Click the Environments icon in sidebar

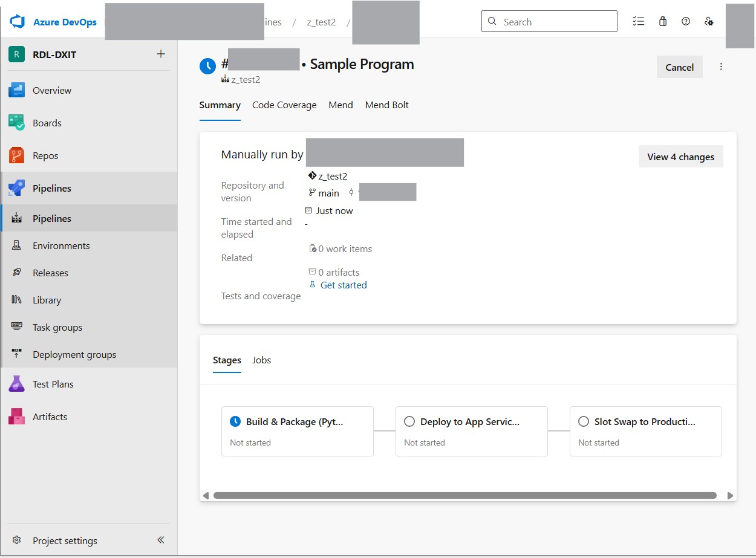(x=17, y=245)
